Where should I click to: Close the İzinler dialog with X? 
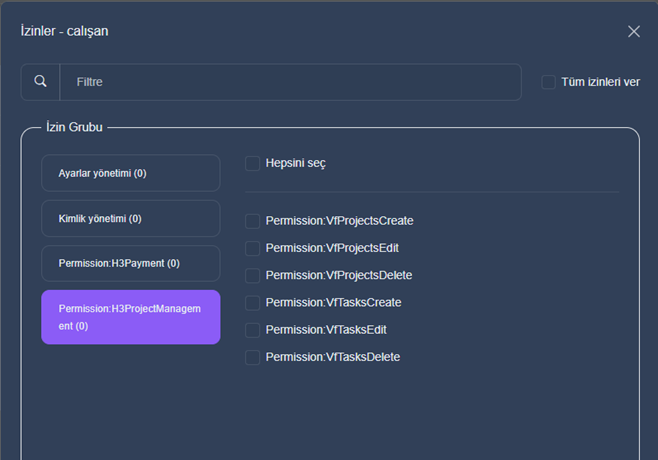[x=634, y=31]
